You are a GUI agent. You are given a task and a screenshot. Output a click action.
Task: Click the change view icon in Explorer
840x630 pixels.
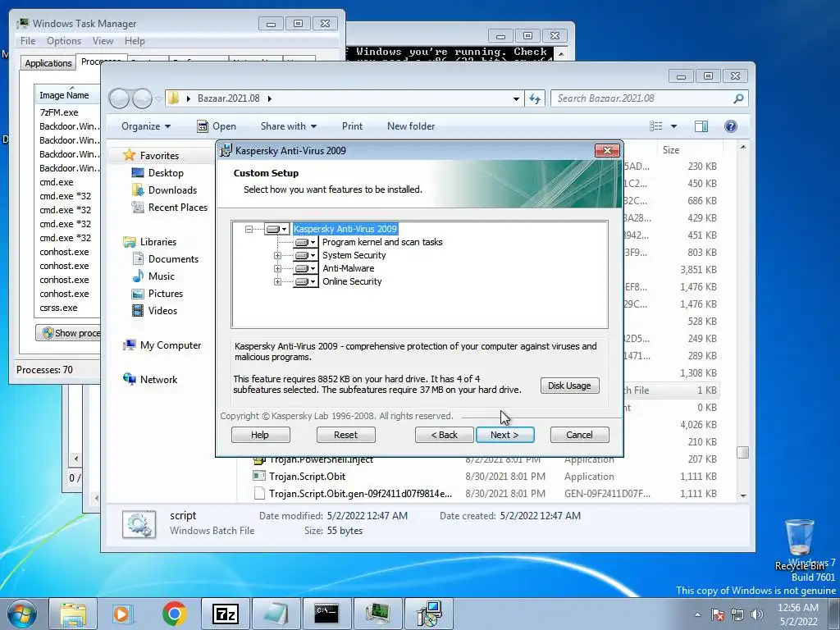tap(655, 126)
